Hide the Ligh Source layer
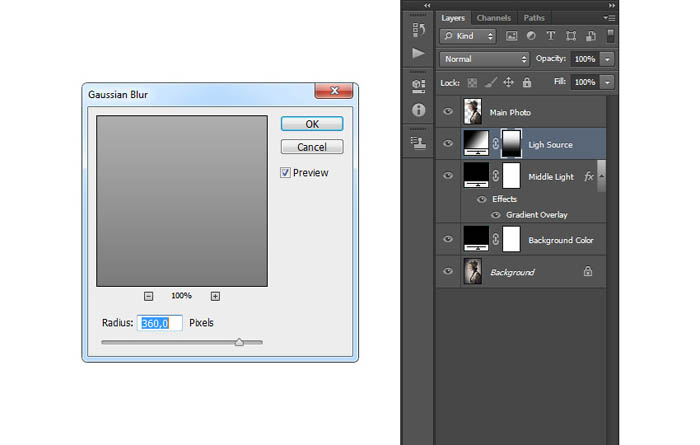 448,143
